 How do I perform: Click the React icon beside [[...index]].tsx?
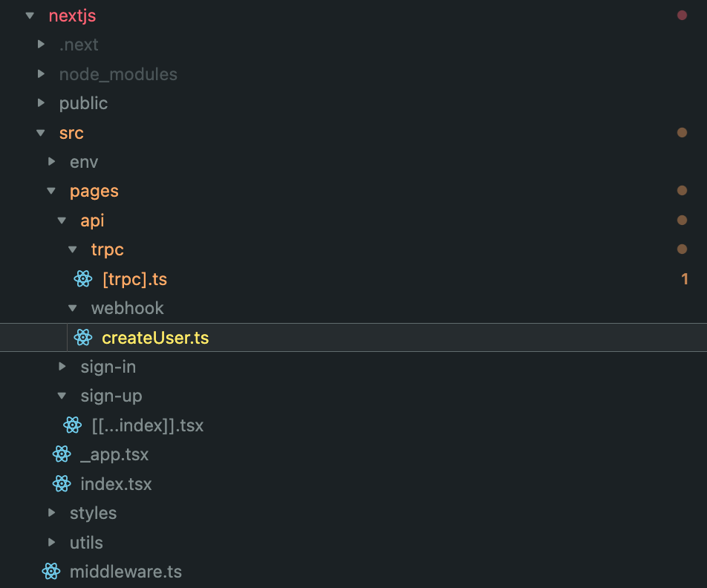pyautogui.click(x=72, y=425)
